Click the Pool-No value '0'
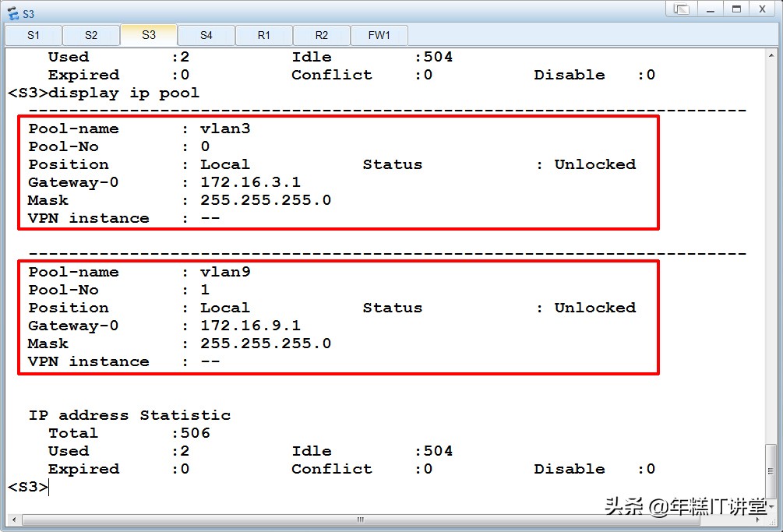 point(205,146)
